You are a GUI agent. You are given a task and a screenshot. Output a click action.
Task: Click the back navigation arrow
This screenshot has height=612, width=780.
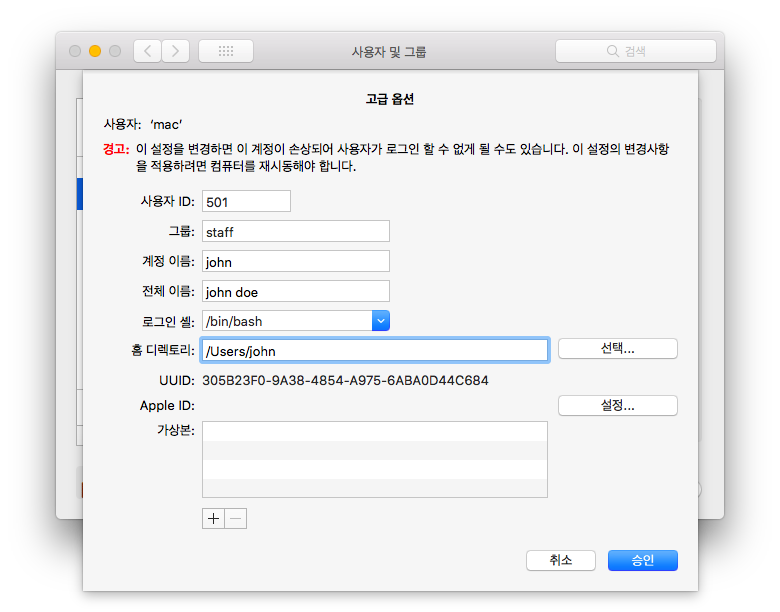147,51
